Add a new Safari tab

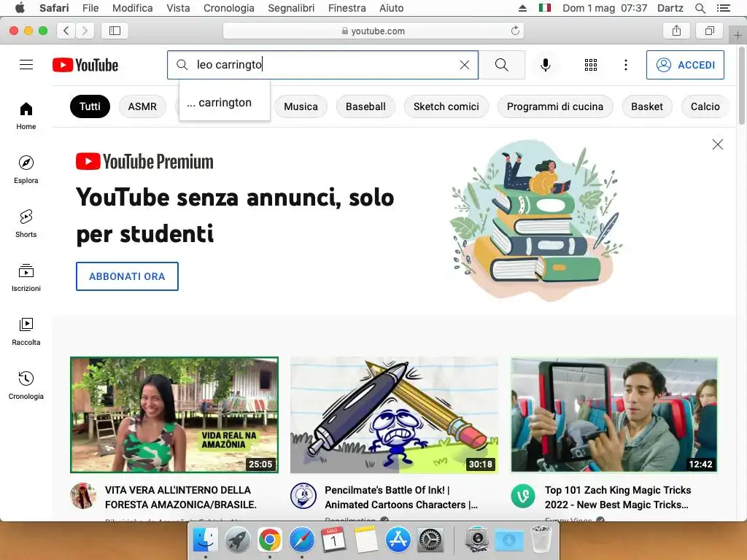pyautogui.click(x=737, y=35)
